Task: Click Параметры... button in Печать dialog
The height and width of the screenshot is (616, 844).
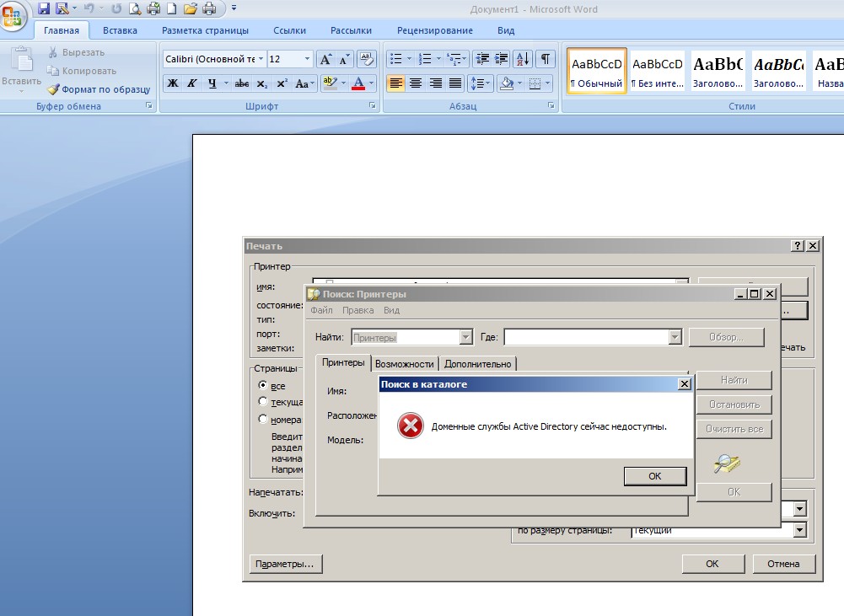Action: click(285, 564)
